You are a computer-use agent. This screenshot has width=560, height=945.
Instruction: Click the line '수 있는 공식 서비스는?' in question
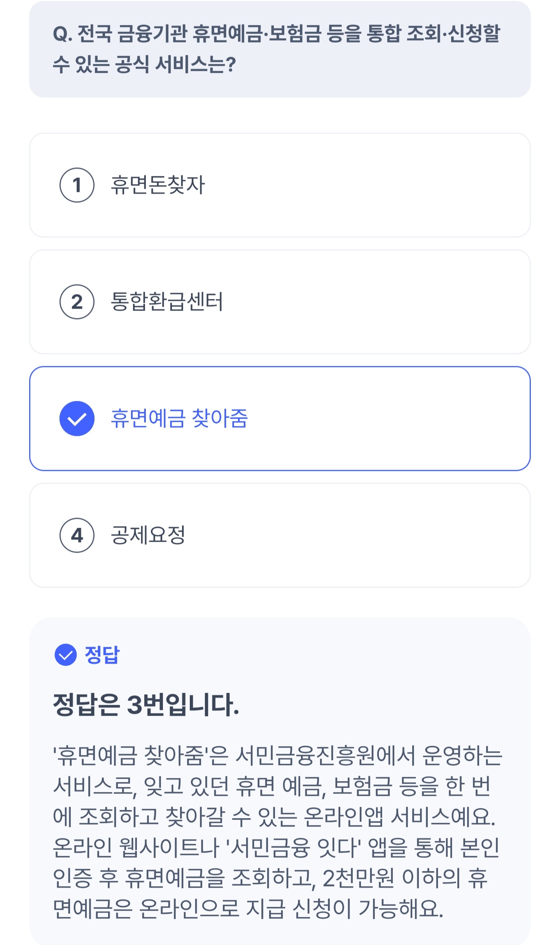[144, 64]
